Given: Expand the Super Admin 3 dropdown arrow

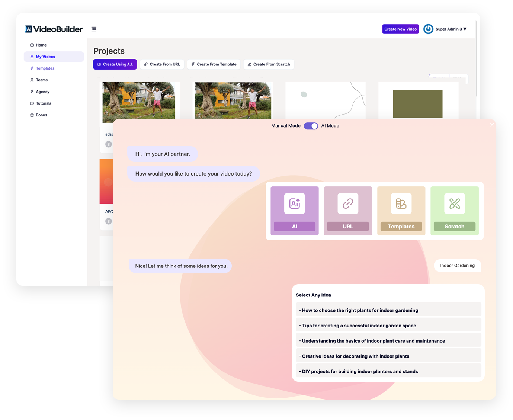Looking at the screenshot, I should point(465,29).
